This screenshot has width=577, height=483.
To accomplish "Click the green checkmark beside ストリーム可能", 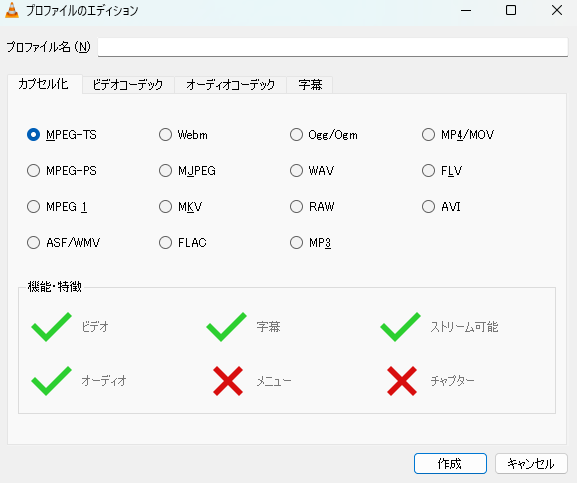I will 400,327.
